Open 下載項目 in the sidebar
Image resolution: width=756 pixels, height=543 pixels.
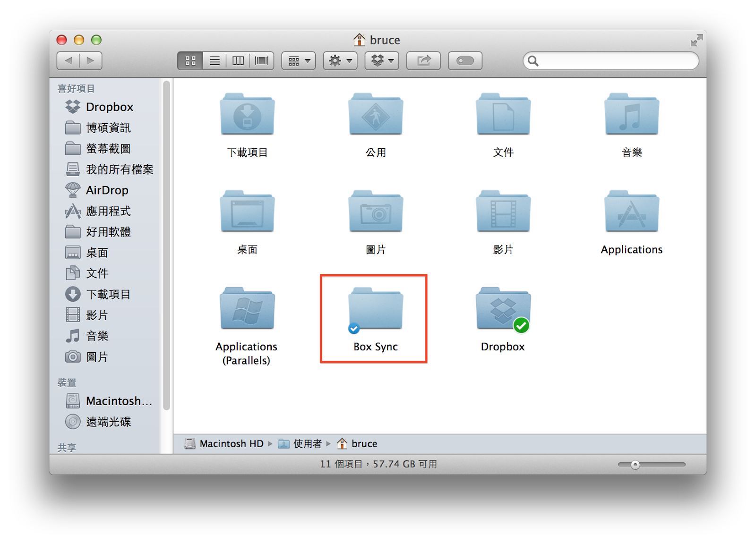coord(98,294)
